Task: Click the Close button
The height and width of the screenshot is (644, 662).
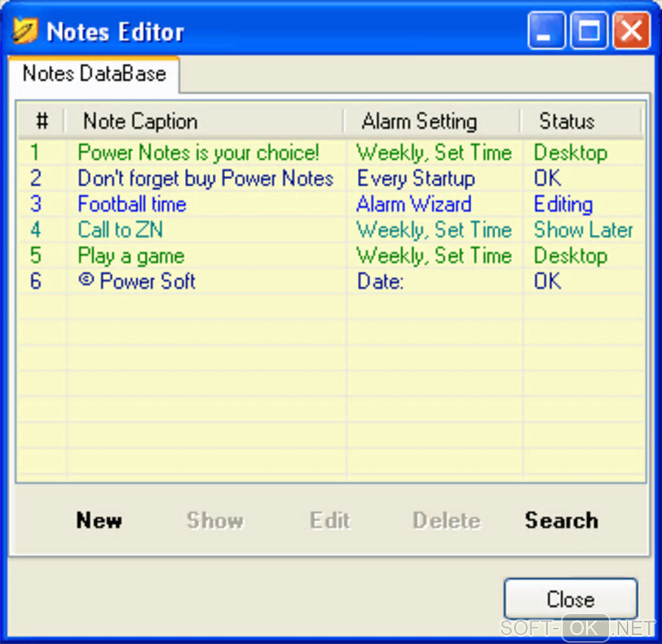Action: coord(570,599)
